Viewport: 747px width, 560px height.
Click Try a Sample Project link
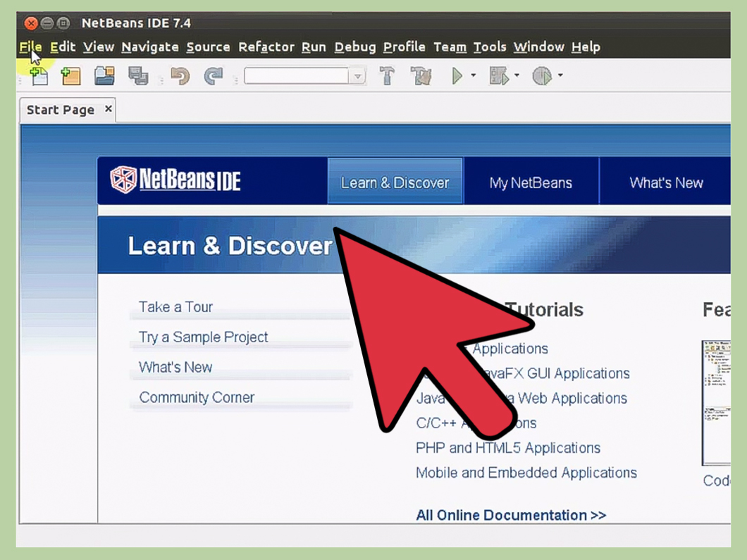click(x=204, y=337)
